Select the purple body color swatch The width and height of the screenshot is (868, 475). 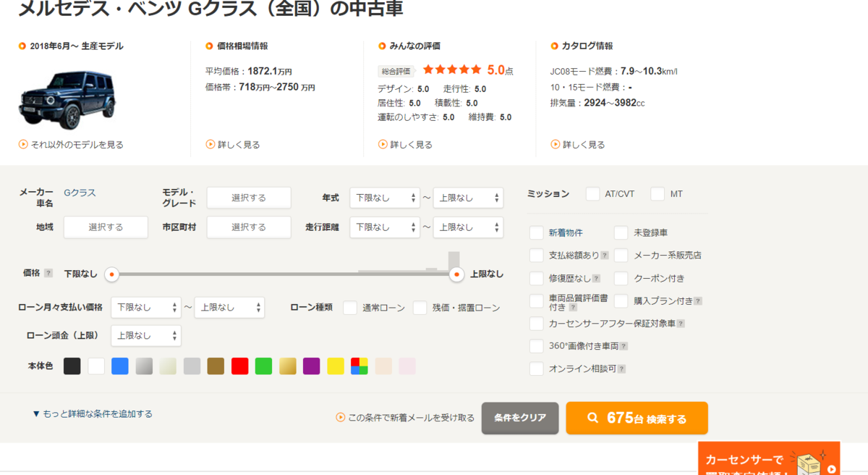point(312,366)
